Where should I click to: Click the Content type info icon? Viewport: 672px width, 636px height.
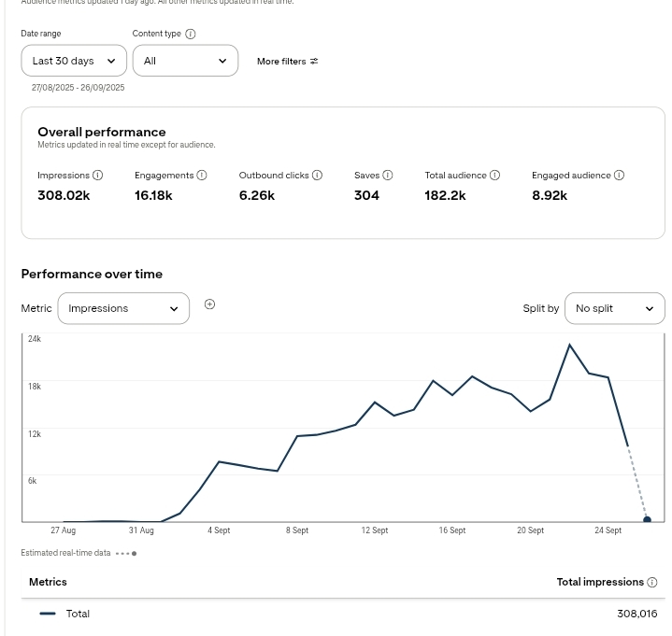191,34
